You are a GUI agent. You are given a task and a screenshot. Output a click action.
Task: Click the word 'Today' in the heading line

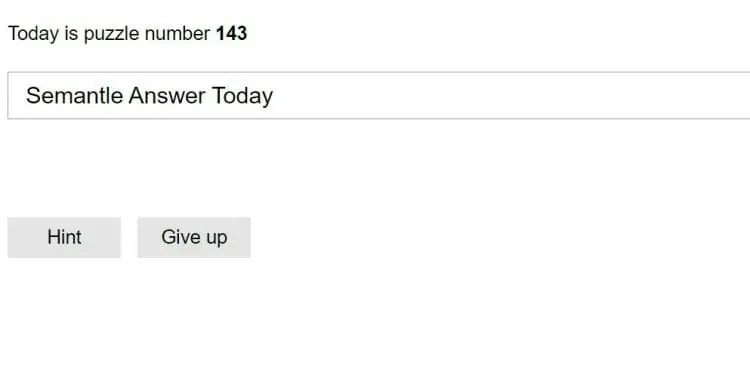click(33, 34)
